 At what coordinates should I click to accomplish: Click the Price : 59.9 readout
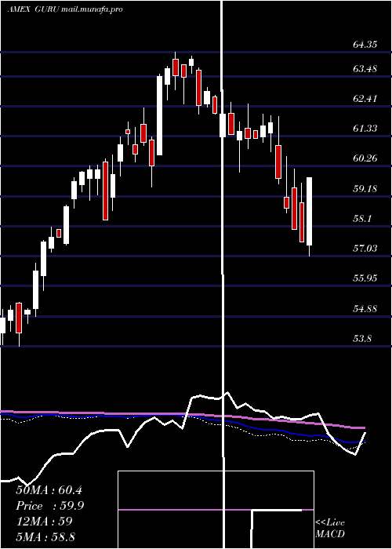pyautogui.click(x=50, y=506)
